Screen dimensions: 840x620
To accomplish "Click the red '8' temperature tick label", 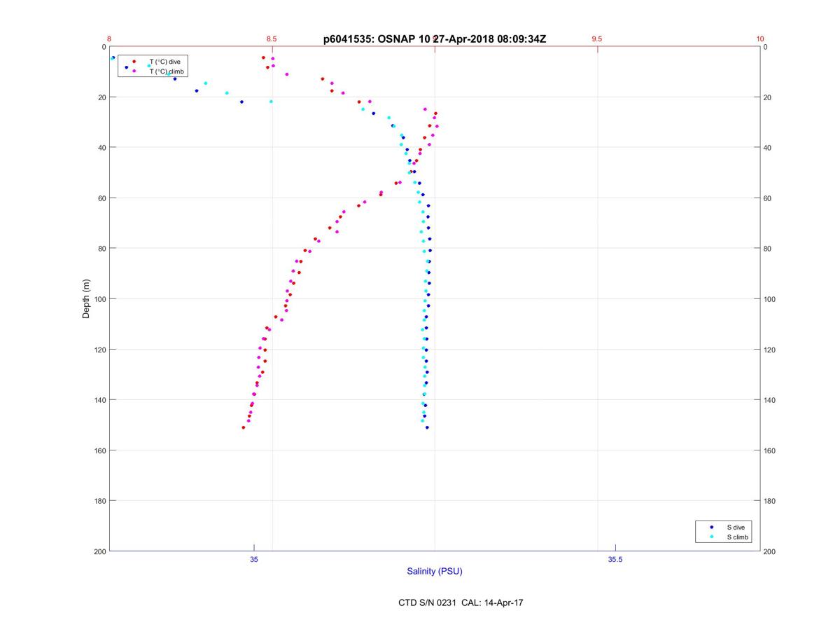I will 109,39.
